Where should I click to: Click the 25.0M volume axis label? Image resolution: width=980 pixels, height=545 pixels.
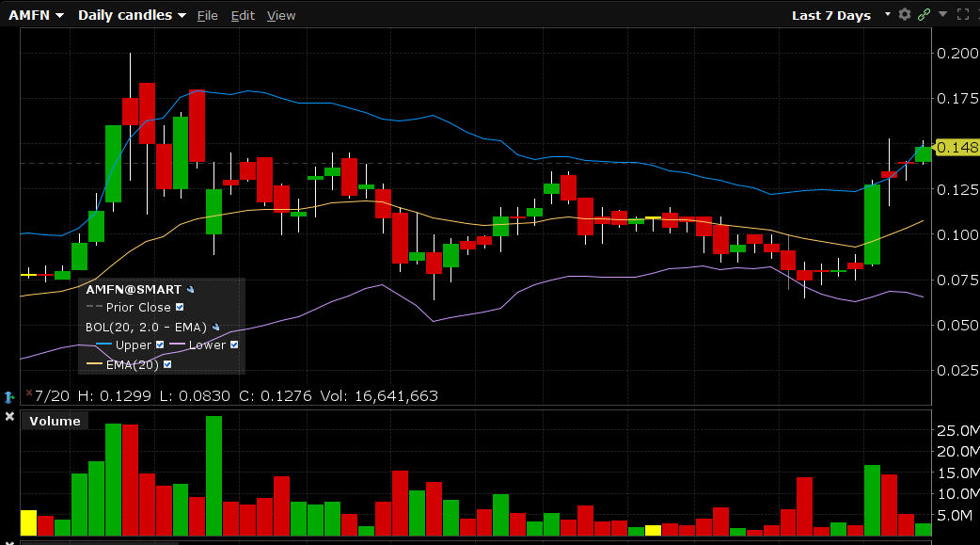point(958,430)
